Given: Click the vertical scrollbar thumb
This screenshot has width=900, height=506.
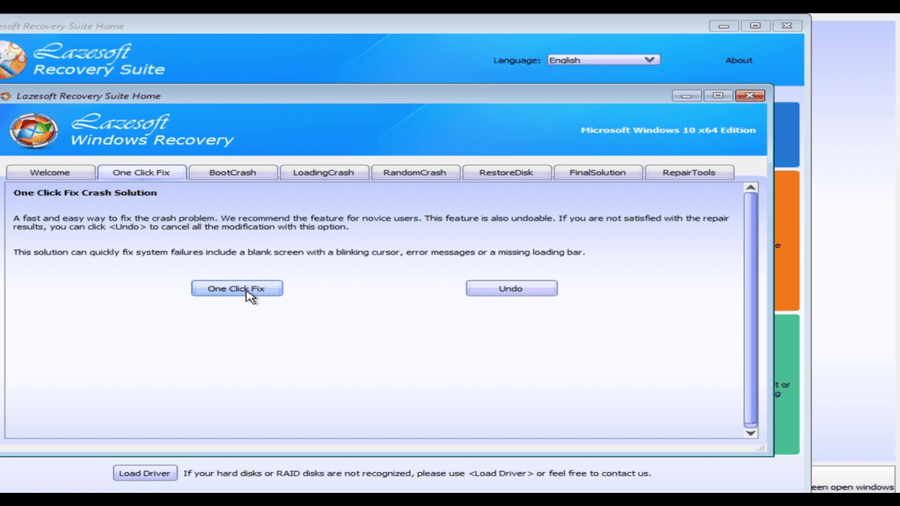Looking at the screenshot, I should pyautogui.click(x=750, y=310).
